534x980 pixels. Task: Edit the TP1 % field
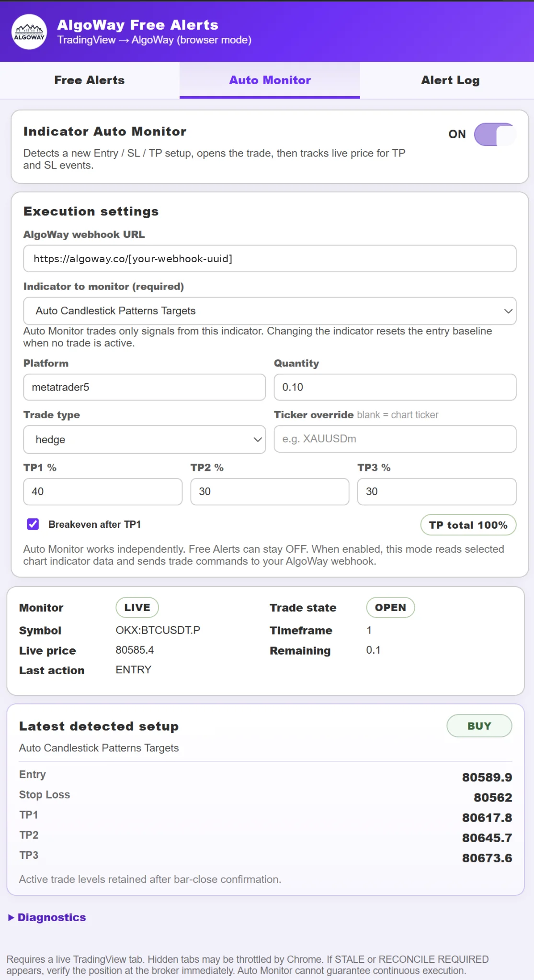[102, 491]
